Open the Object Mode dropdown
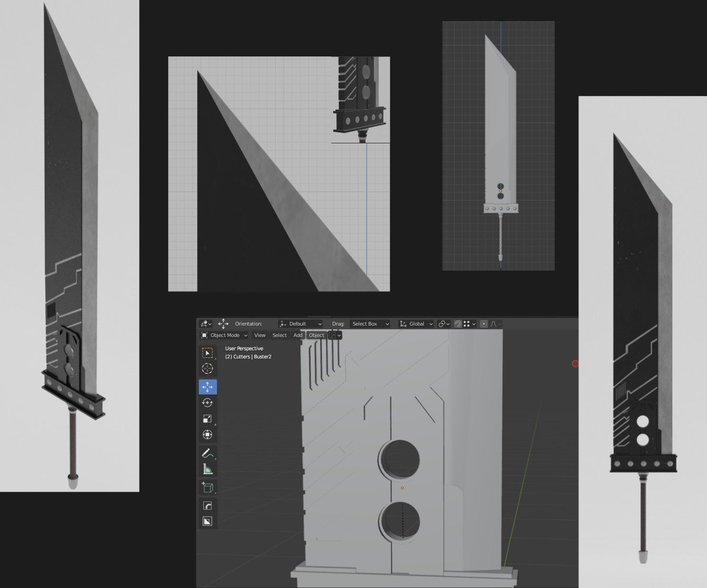 tap(224, 335)
